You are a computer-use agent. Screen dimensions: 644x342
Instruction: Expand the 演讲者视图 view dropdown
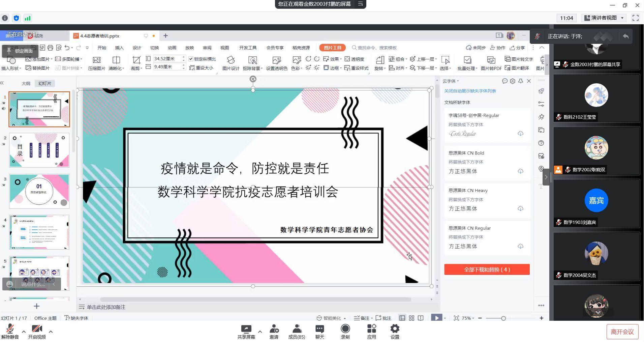622,18
